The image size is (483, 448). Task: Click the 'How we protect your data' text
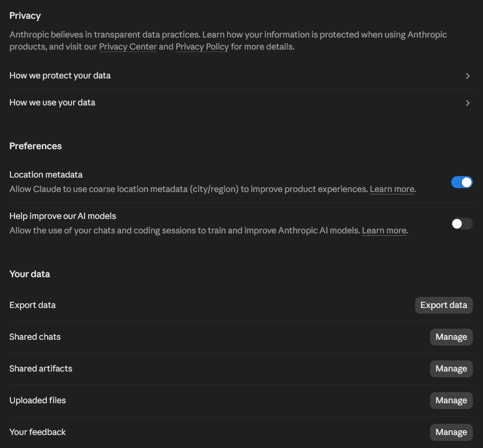60,76
